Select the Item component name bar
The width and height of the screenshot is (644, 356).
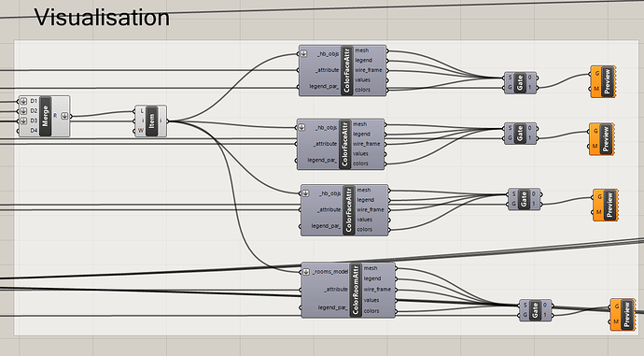(151, 121)
